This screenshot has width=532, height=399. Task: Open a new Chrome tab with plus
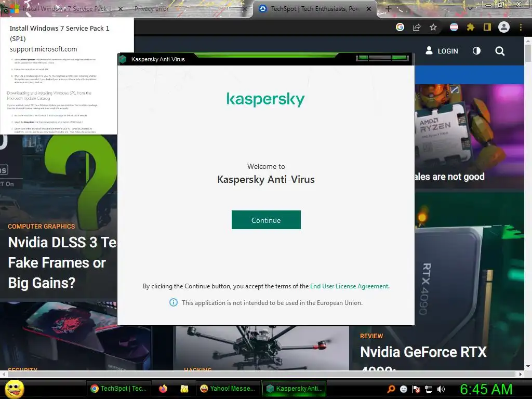(x=389, y=9)
